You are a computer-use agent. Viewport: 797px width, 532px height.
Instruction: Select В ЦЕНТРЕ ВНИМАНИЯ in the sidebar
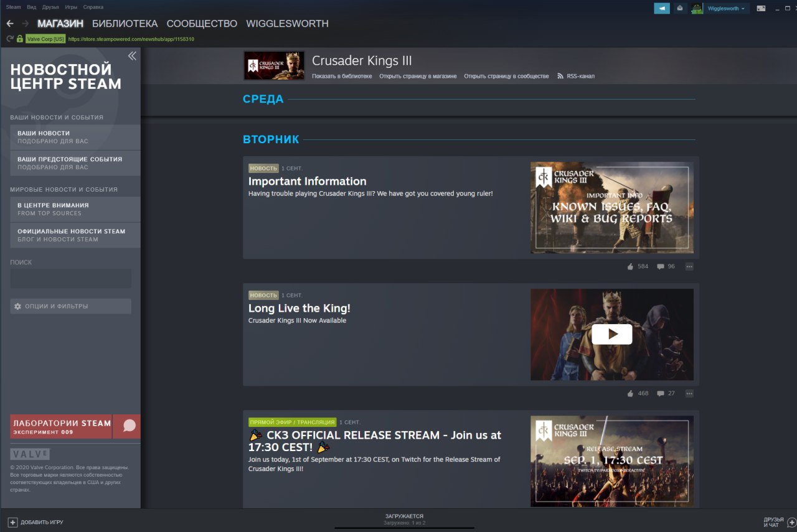[75, 209]
